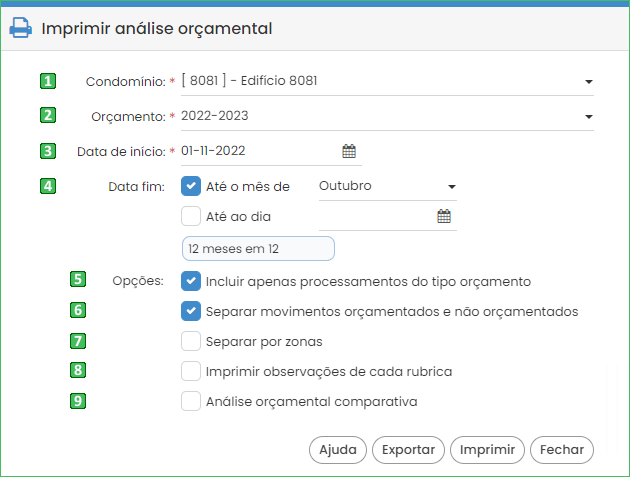Uncheck the Até o mês de checkbox
630x477 pixels.
point(191,186)
